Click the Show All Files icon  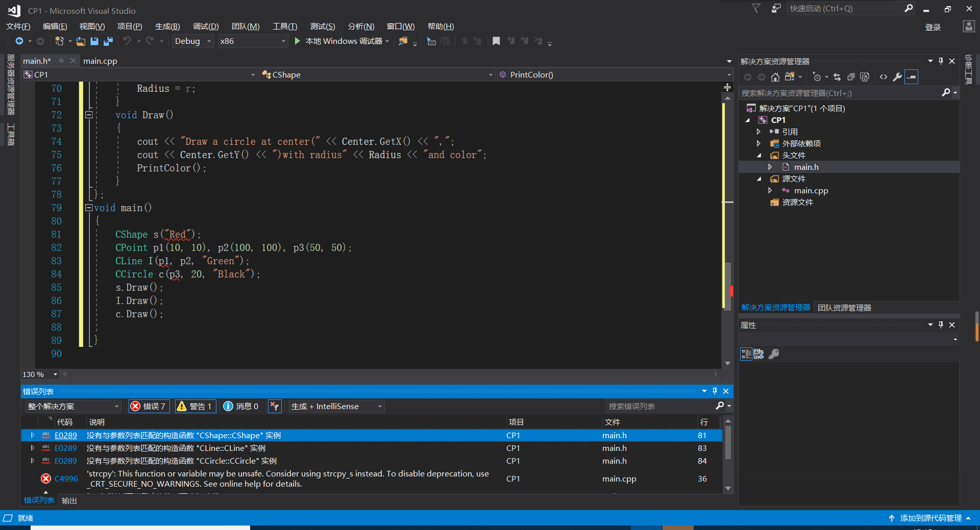coord(865,77)
